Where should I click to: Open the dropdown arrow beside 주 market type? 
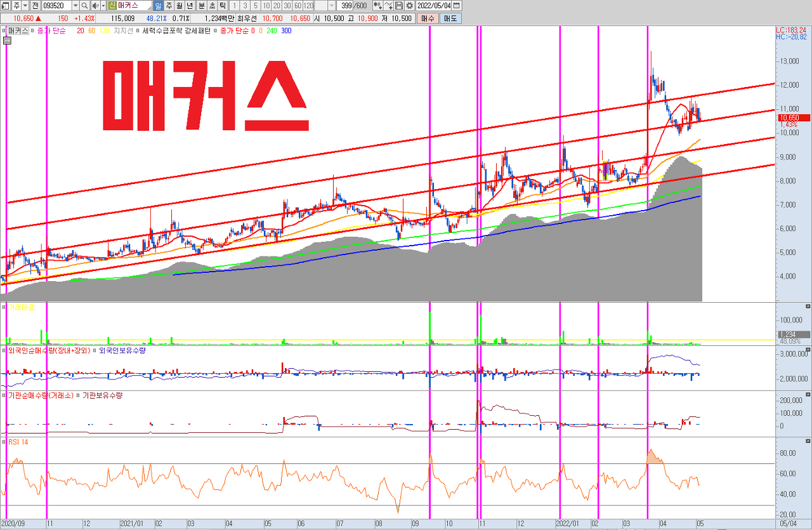pyautogui.click(x=25, y=6)
